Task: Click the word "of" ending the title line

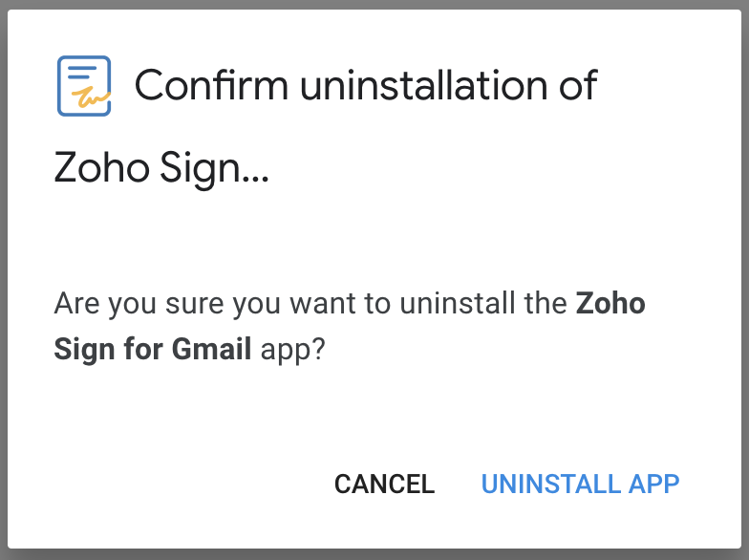Action: (x=576, y=86)
